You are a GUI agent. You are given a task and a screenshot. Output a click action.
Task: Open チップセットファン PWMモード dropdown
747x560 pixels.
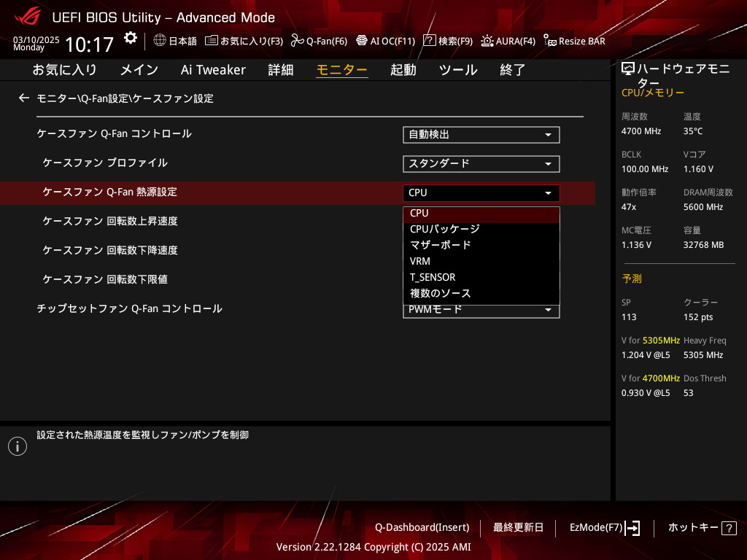coord(481,311)
